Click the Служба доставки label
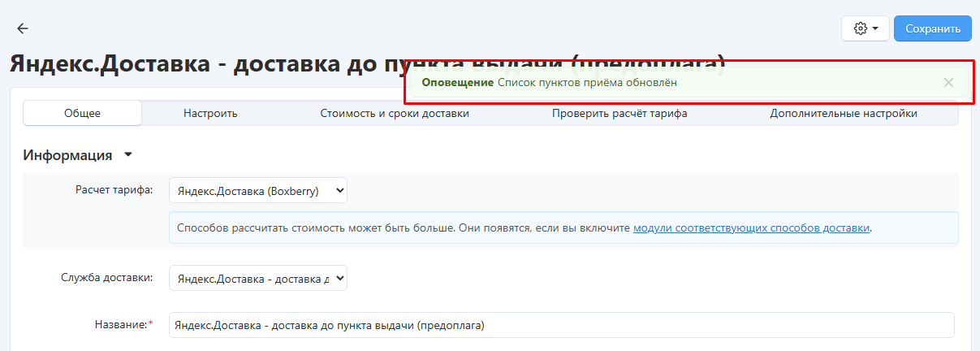This screenshot has width=980, height=351. [x=107, y=277]
